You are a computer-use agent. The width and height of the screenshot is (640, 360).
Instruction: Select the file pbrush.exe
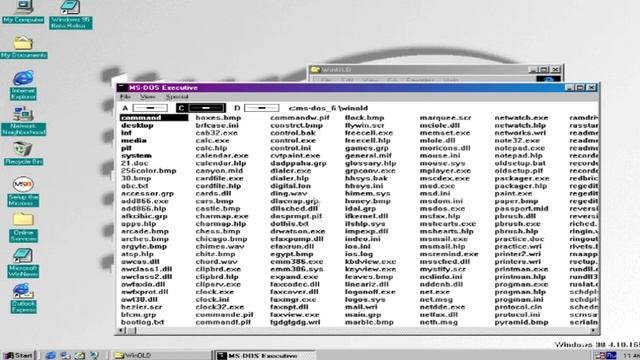tap(517, 224)
